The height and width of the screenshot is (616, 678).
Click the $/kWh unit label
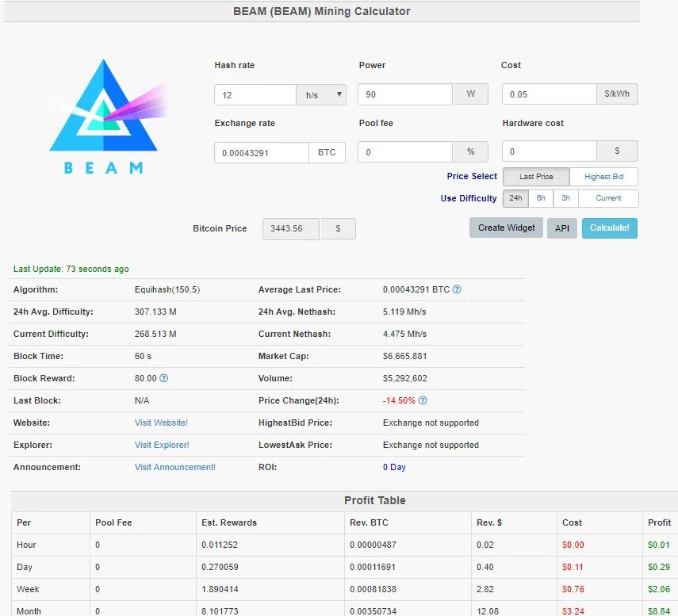[x=617, y=94]
